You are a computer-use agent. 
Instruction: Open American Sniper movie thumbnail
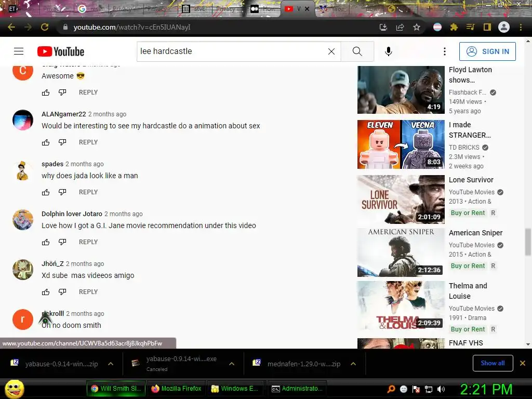point(401,252)
